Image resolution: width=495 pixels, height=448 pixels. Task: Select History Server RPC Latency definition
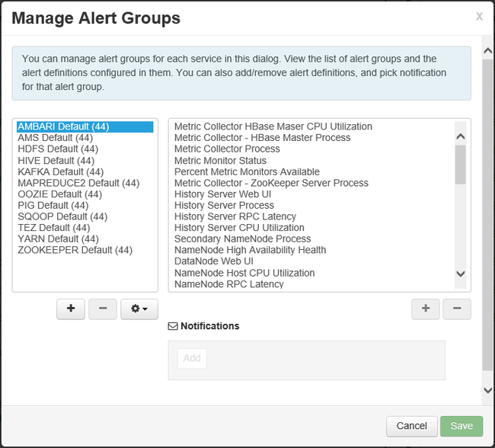tap(235, 216)
